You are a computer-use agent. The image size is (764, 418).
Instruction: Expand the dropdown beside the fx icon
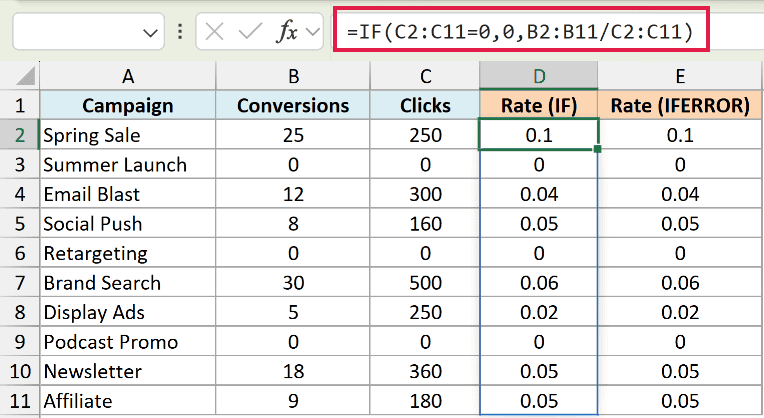[313, 33]
